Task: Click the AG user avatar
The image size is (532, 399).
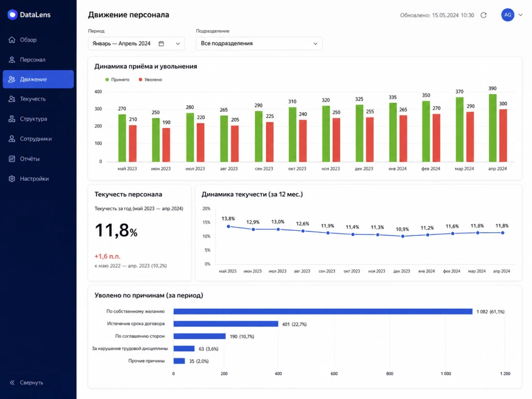Action: point(508,15)
